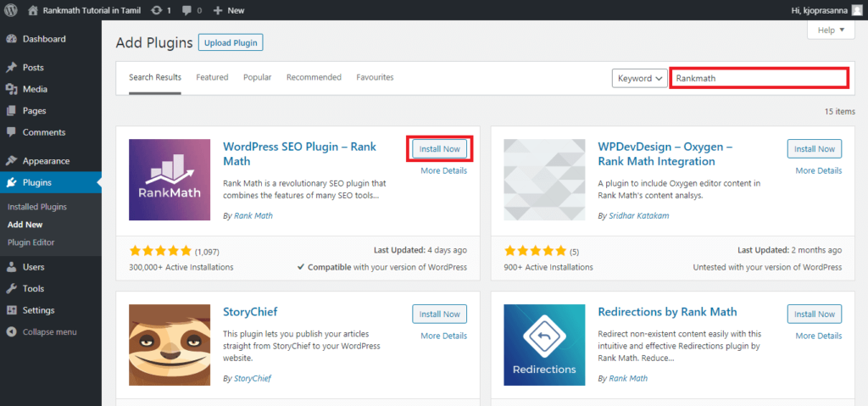Viewport: 868px width, 406px height.
Task: Open WPDevDesign Oxygen Rank Math Integration title
Action: (x=665, y=154)
